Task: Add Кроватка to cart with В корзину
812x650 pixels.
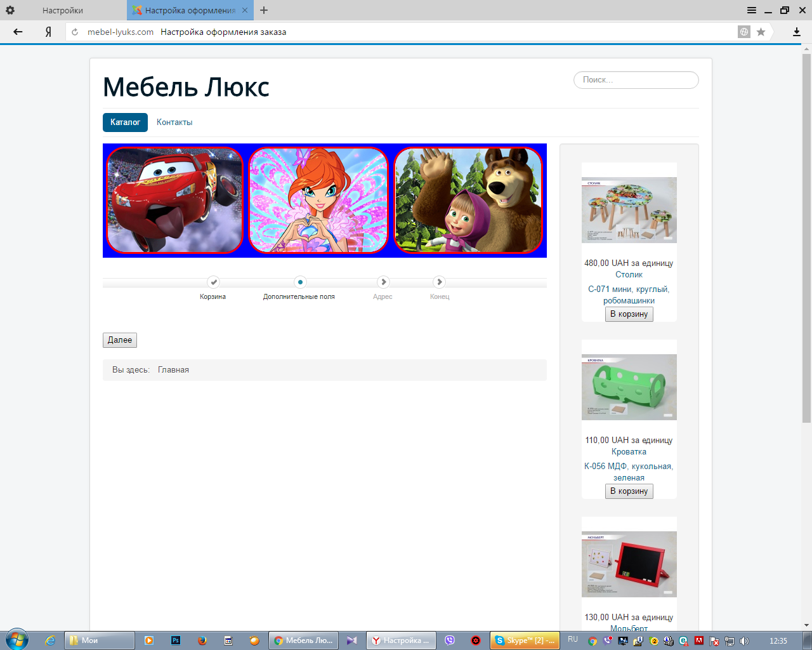Action: coord(629,491)
